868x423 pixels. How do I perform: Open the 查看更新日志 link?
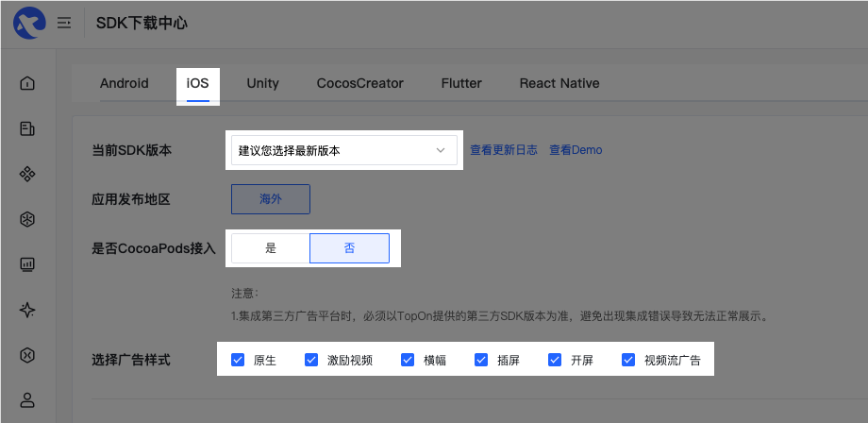point(504,150)
